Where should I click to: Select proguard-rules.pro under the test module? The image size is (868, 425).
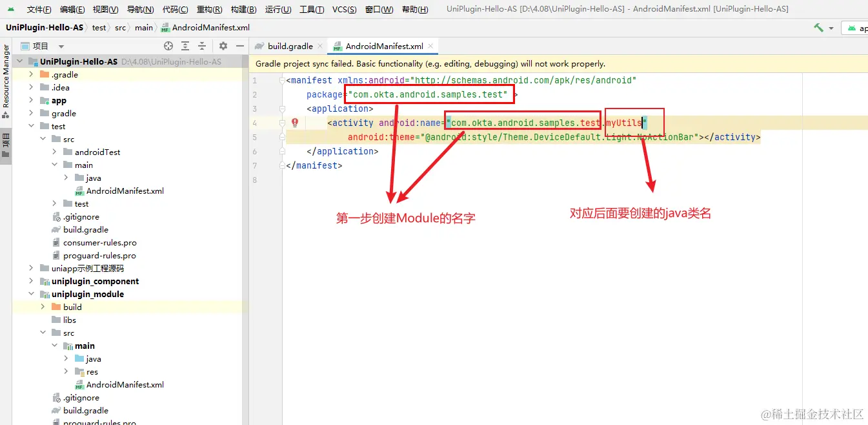[x=99, y=255]
